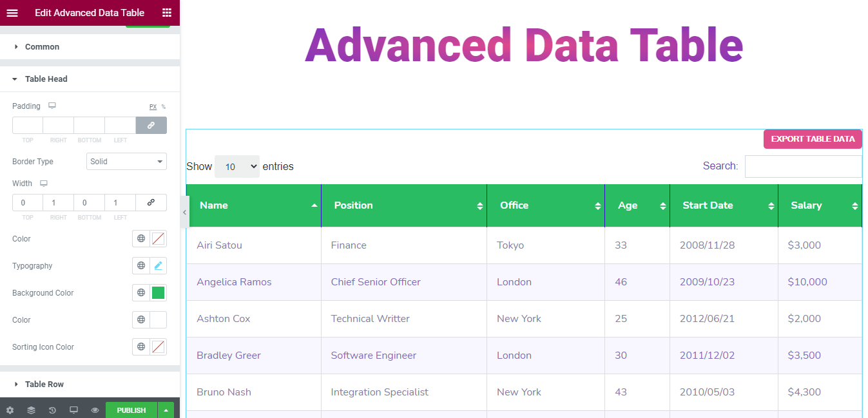Click the $4,300 salary cell
This screenshot has width=868, height=418.
click(820, 392)
